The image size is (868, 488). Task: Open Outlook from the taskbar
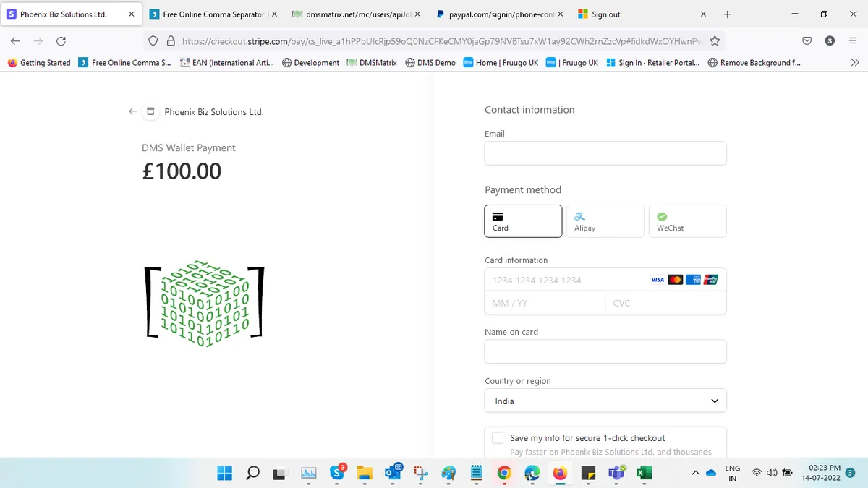pos(393,473)
